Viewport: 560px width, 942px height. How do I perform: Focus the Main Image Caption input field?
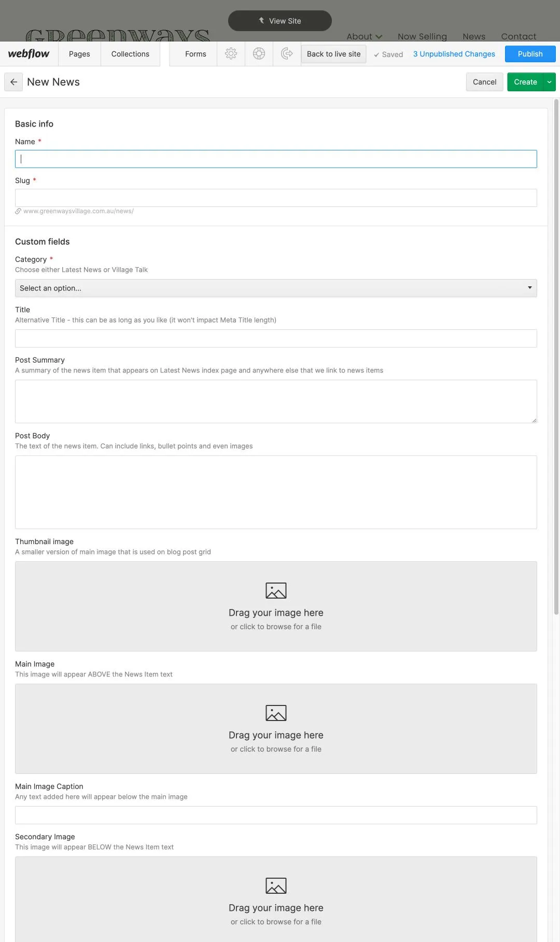(x=276, y=815)
